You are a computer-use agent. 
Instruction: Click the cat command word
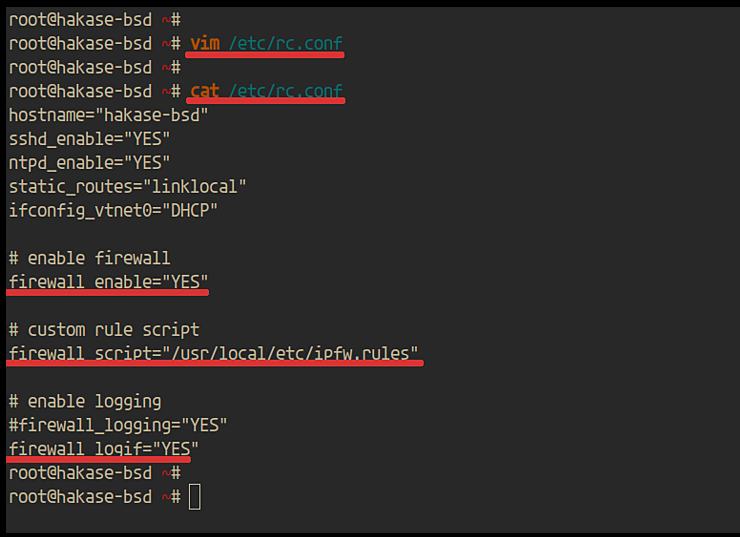[204, 91]
